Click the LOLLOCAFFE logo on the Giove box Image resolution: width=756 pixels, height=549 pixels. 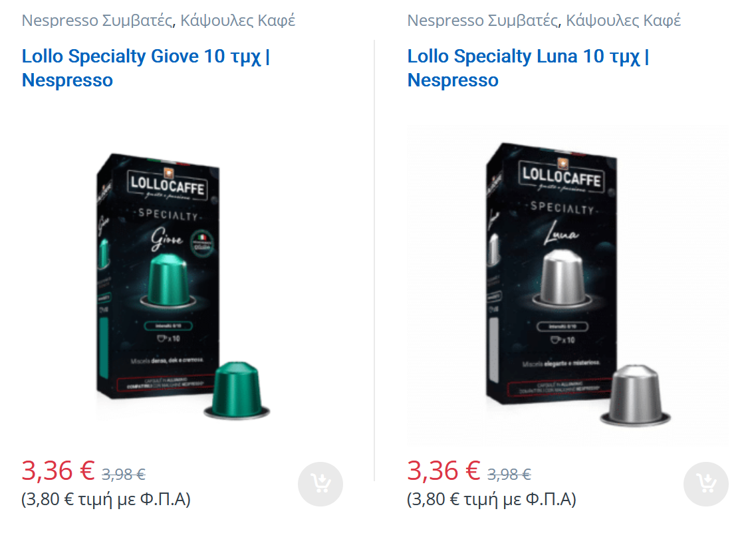pos(168,185)
